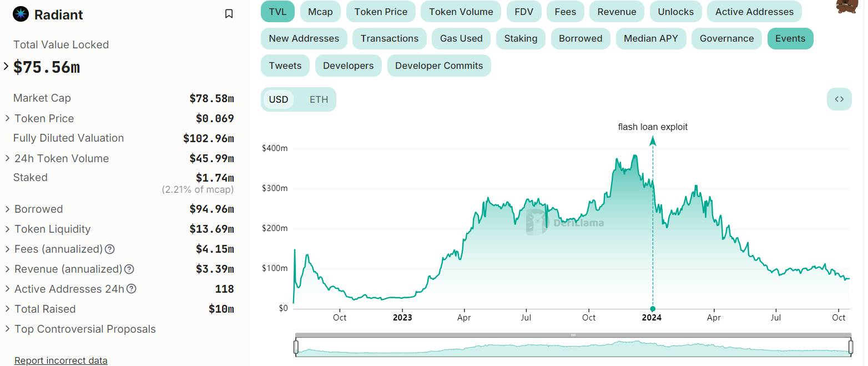The image size is (868, 366).
Task: Click the Total Raised value $10m
Action: click(221, 309)
